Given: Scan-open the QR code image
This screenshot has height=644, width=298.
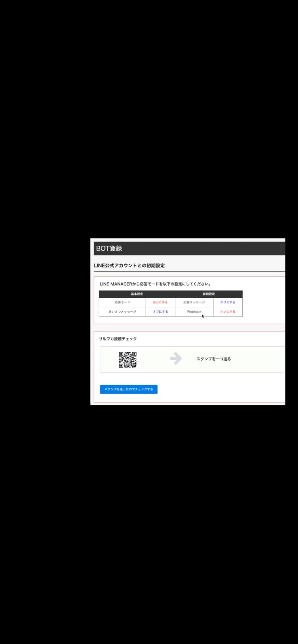Looking at the screenshot, I should [128, 360].
